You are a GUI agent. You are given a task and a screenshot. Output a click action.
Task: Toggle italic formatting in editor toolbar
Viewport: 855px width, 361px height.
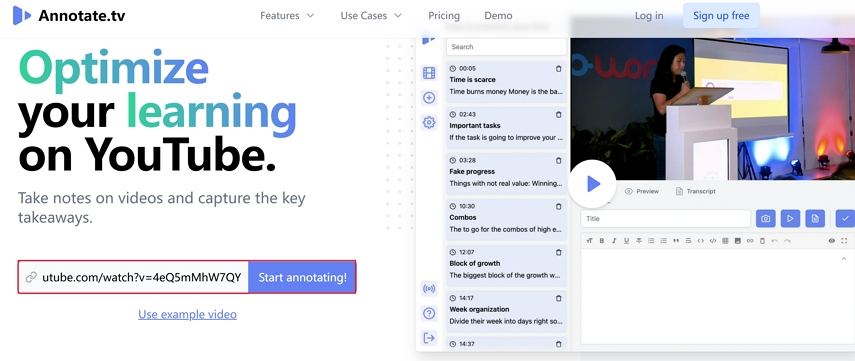pyautogui.click(x=614, y=240)
